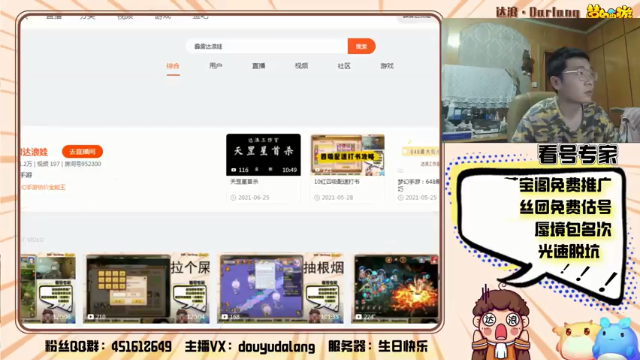This screenshot has height=360, width=640.
Task: Click the 天罡星首杀 video title
Action: coord(244,182)
